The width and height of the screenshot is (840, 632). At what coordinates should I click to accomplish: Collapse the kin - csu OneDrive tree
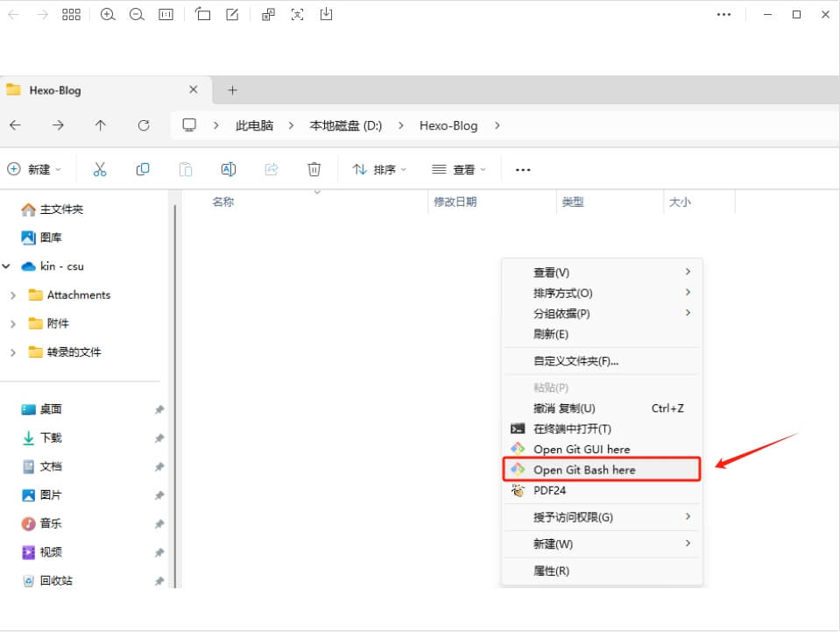(x=6, y=266)
